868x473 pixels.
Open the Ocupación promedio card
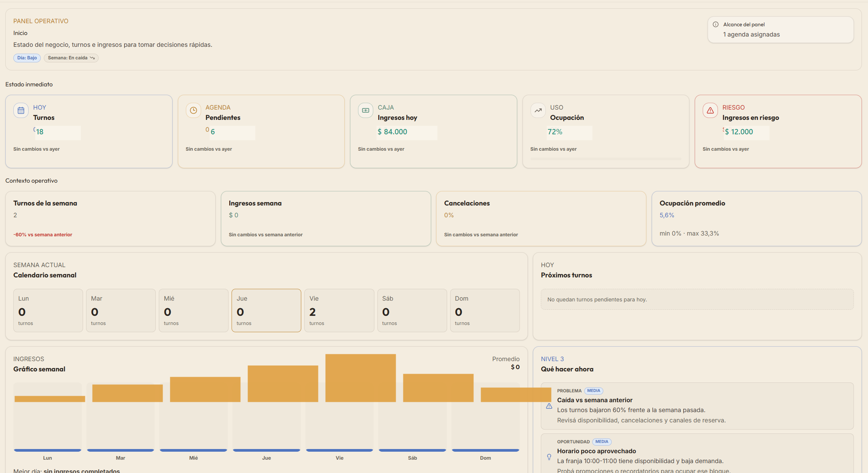coord(757,218)
